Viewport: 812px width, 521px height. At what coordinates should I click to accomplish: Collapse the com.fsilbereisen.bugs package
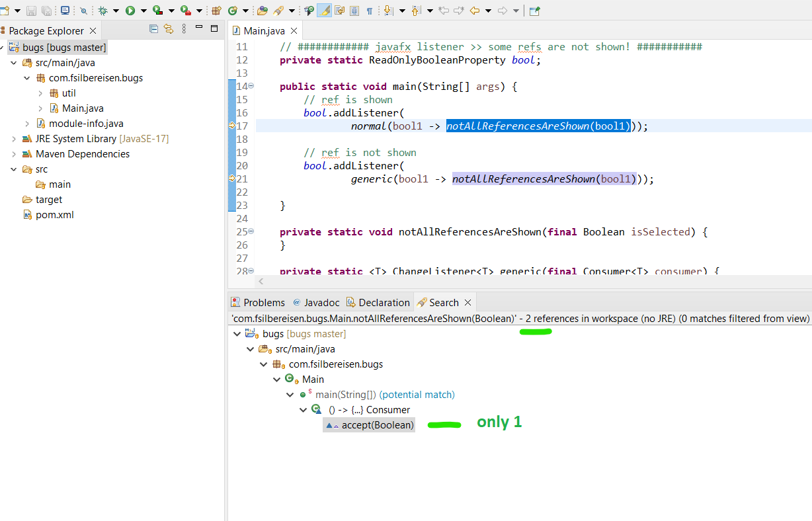click(26, 77)
